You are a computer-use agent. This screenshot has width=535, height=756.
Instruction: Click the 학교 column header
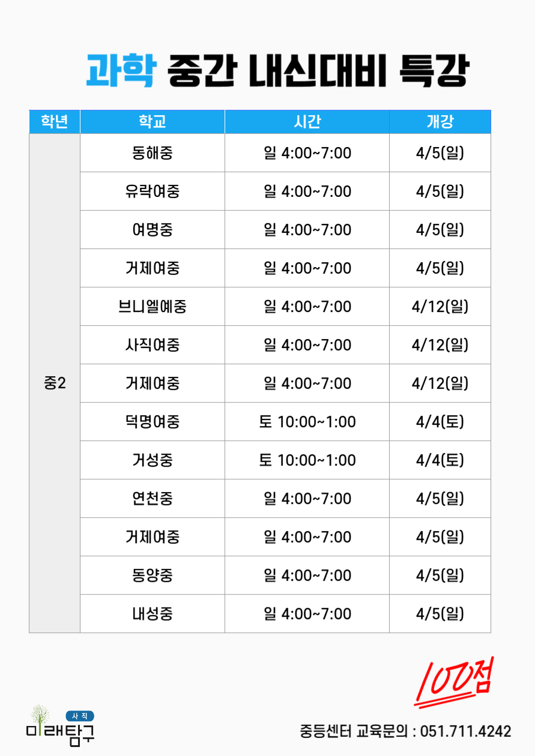[153, 122]
